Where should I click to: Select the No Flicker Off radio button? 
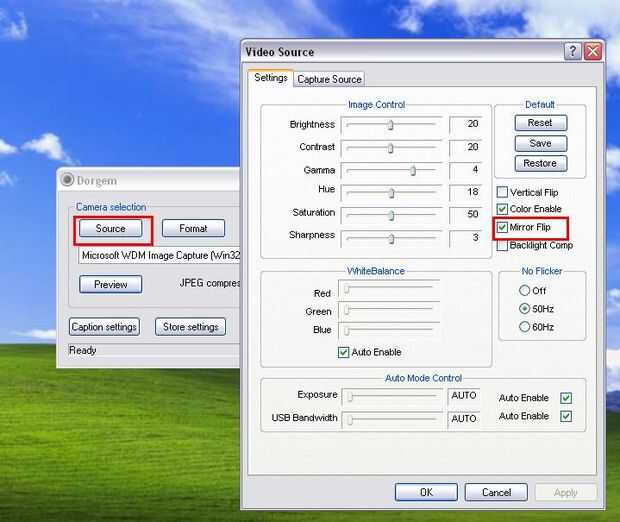point(524,290)
